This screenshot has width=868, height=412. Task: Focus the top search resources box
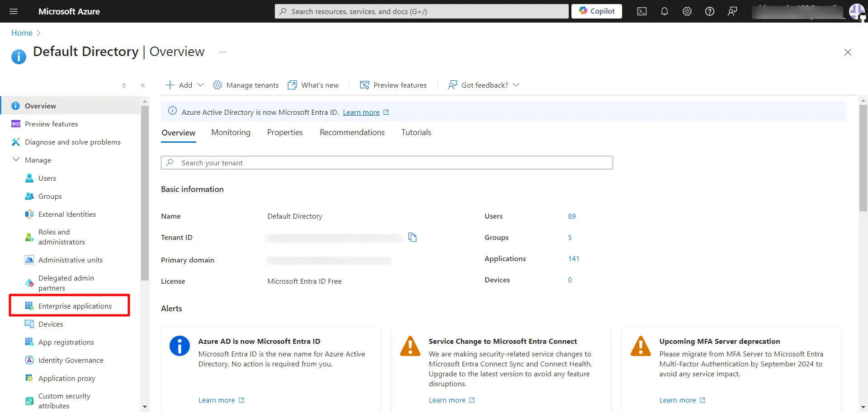tap(421, 11)
